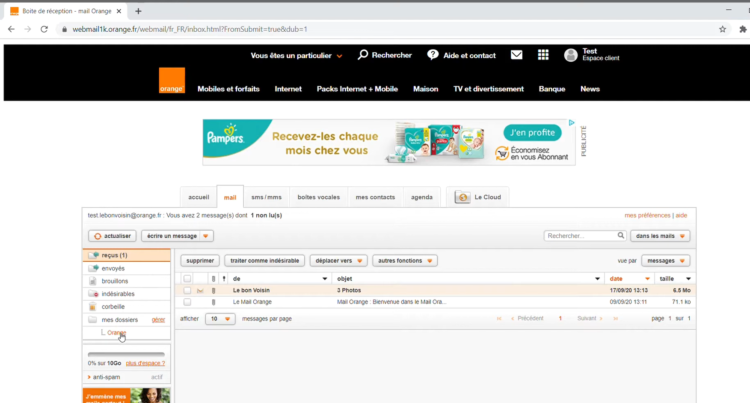Image resolution: width=750 pixels, height=403 pixels.
Task: Expand Vous êtes un particulier menu
Action: [x=296, y=55]
